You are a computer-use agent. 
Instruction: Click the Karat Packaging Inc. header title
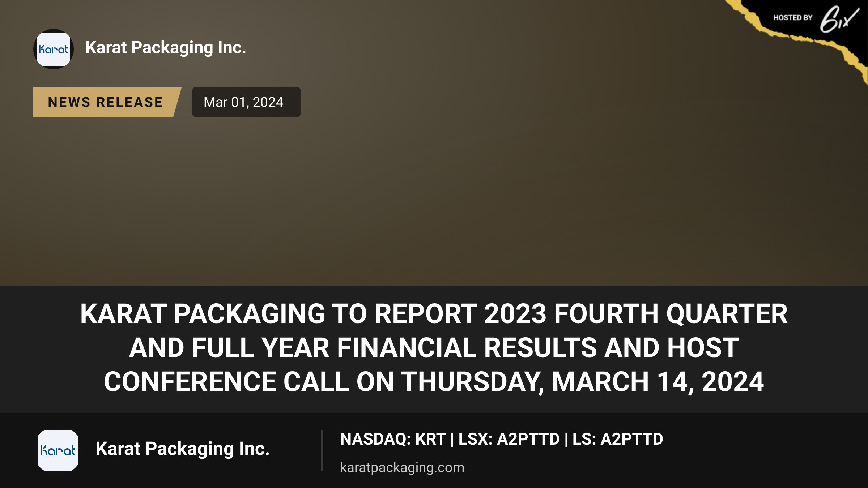tap(166, 48)
